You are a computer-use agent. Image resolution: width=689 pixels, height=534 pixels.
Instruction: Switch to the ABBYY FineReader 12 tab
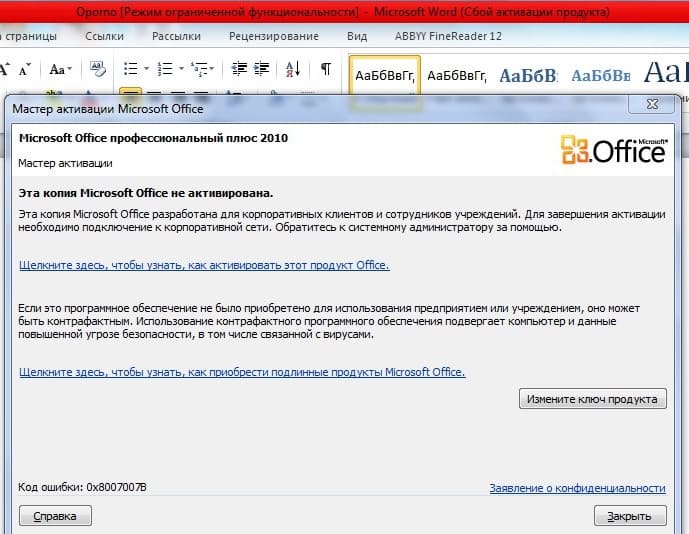[x=446, y=36]
